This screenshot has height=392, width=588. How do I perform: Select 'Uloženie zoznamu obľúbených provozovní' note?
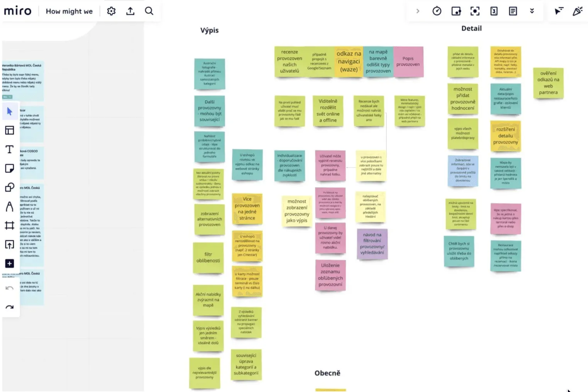330,275
